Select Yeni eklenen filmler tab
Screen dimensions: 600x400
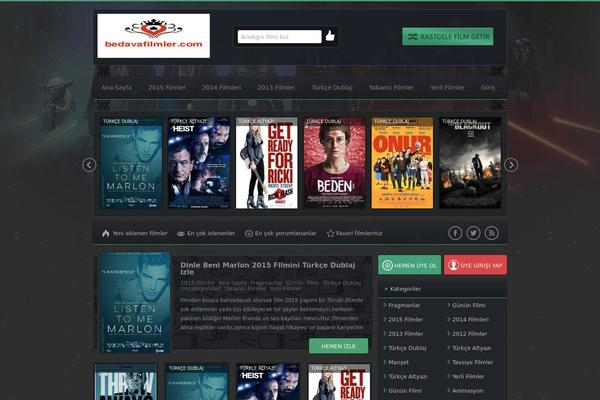(135, 233)
